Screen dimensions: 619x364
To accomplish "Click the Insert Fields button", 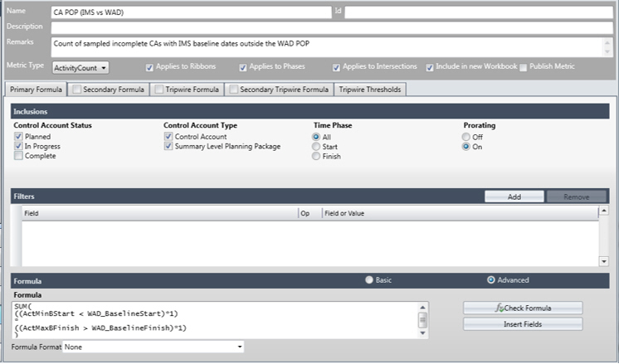I will point(523,324).
